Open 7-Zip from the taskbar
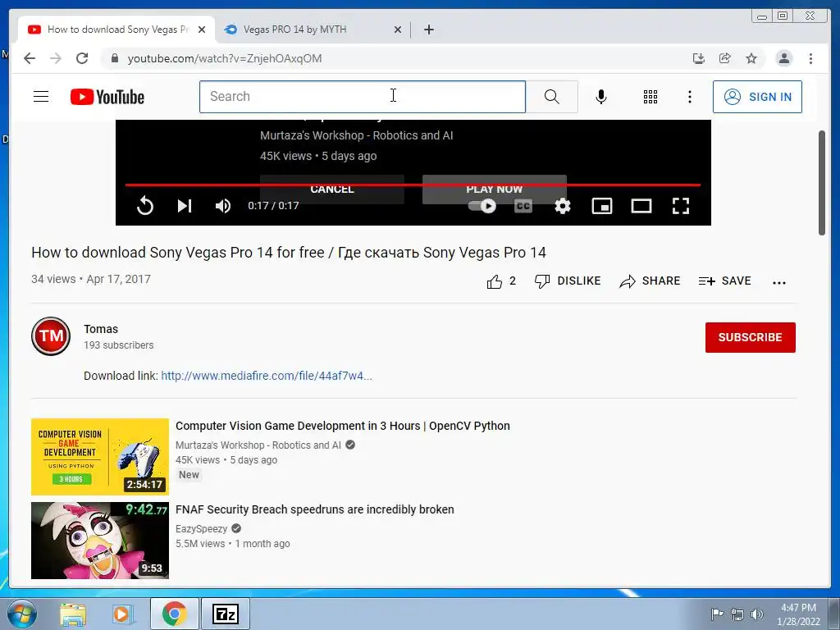This screenshot has height=630, width=840. click(x=225, y=614)
